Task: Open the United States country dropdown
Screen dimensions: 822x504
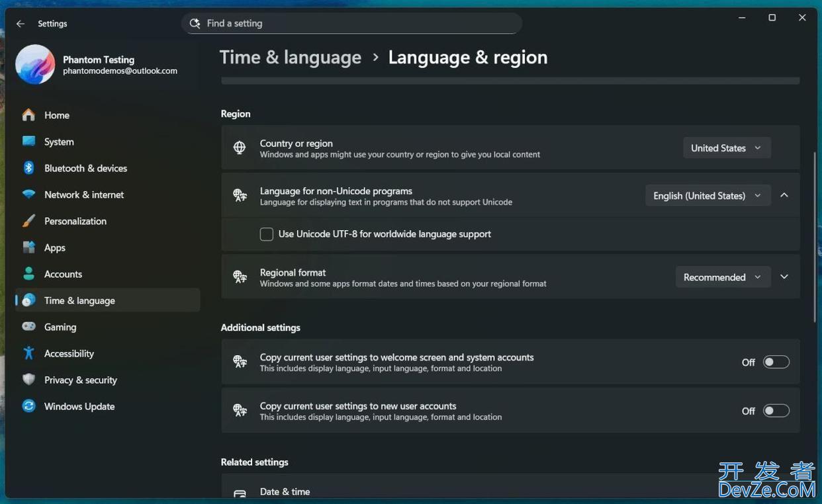Action: coord(726,148)
